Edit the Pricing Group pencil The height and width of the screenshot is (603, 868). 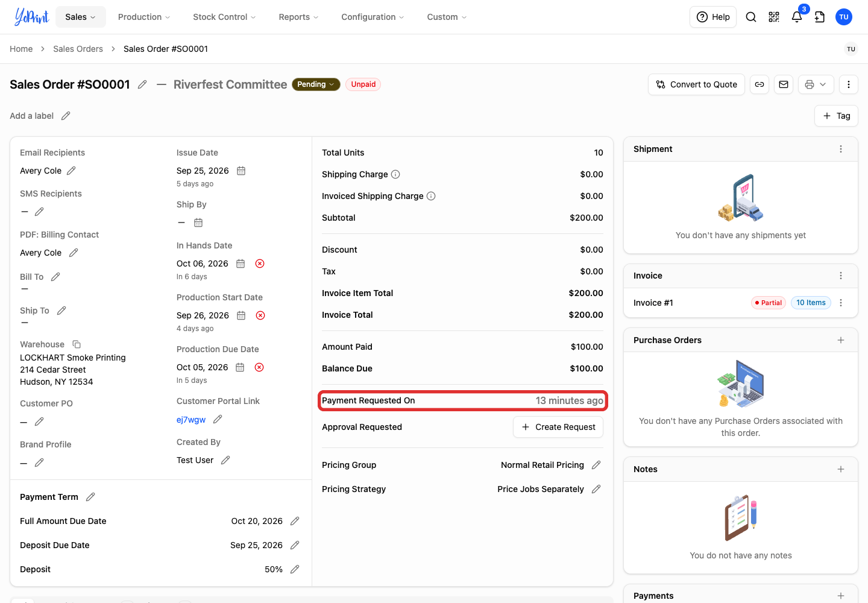click(x=596, y=465)
